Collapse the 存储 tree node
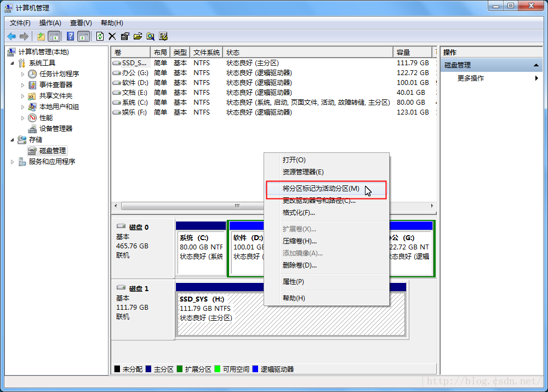This screenshot has width=548, height=392. [12, 140]
